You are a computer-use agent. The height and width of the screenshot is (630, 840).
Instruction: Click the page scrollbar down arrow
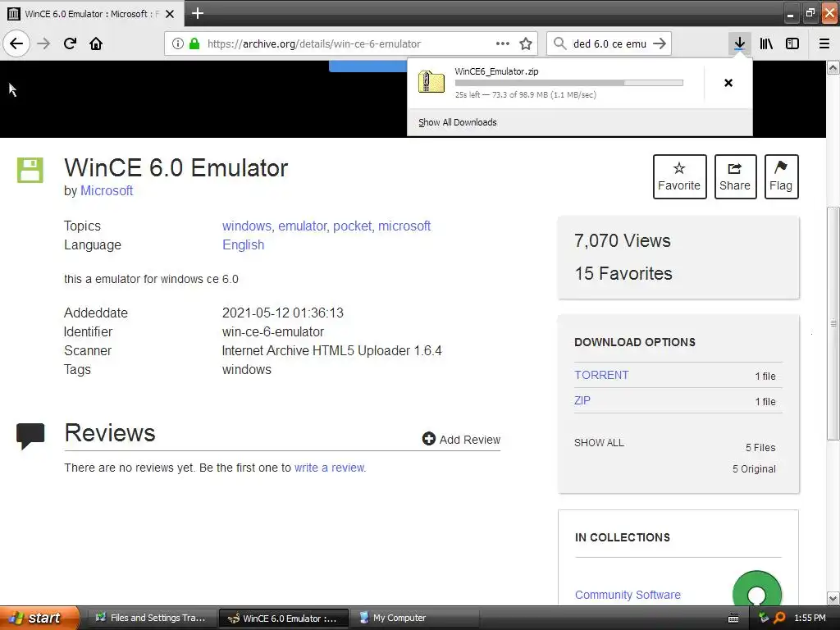[x=833, y=598]
